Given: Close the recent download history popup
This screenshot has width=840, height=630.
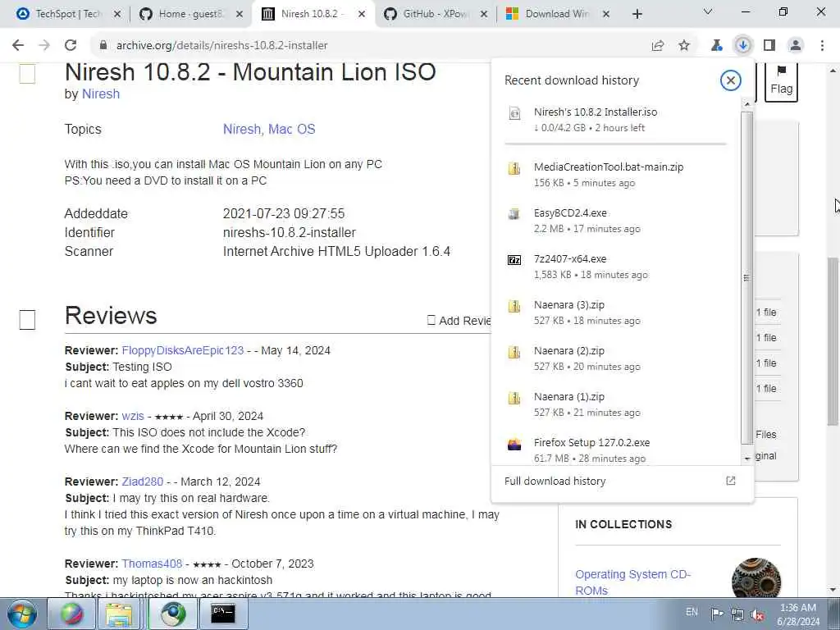Looking at the screenshot, I should [x=730, y=80].
